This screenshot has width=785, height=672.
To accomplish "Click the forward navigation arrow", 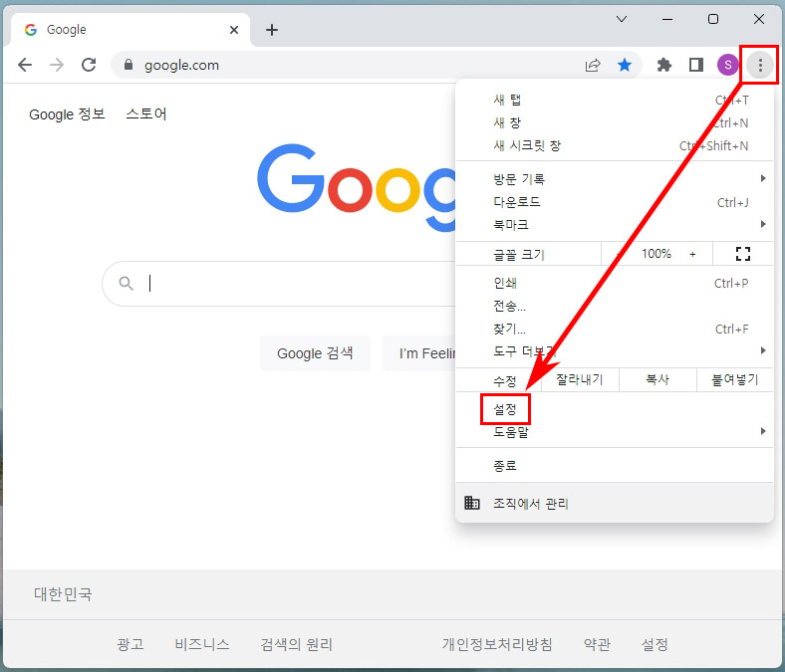I will pyautogui.click(x=57, y=65).
